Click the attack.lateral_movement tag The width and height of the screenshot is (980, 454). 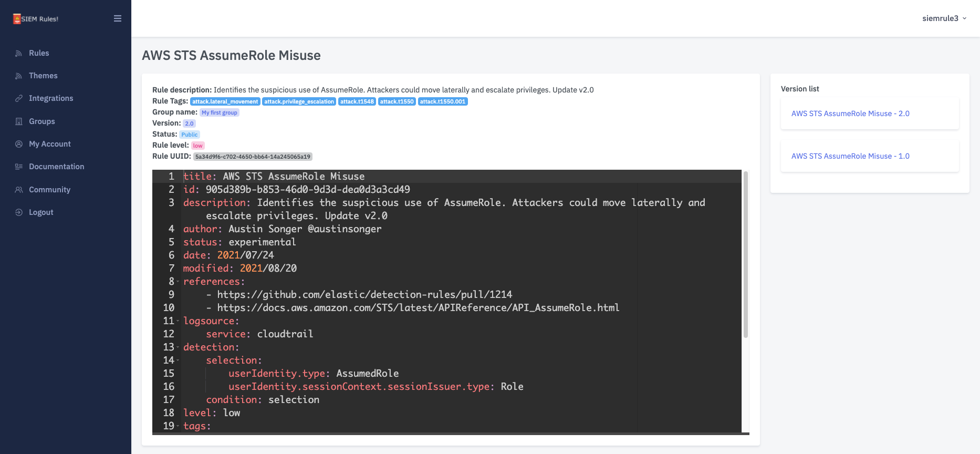coord(225,101)
